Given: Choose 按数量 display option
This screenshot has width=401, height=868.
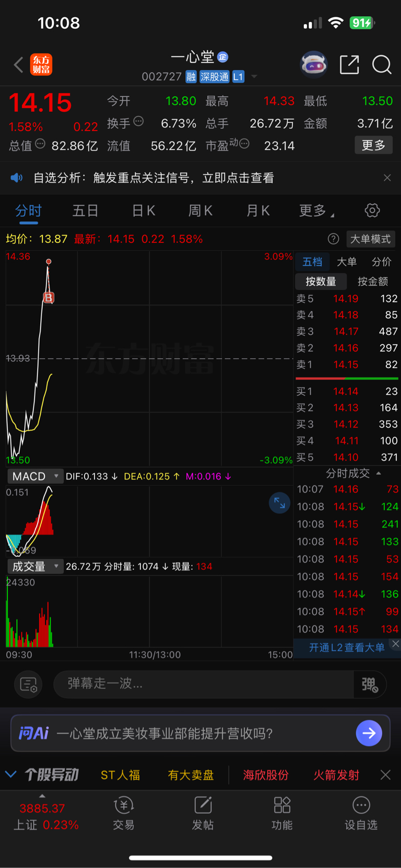Looking at the screenshot, I should (321, 281).
